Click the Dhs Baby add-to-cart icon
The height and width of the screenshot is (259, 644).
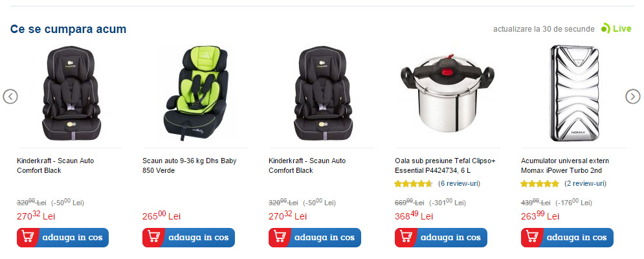click(x=153, y=238)
